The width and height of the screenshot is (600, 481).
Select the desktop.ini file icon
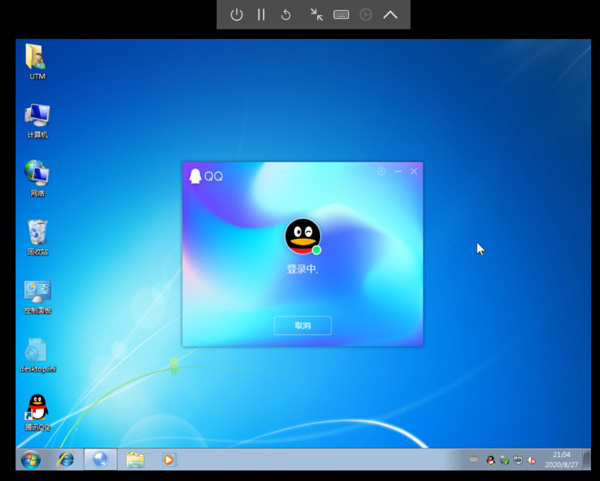(x=37, y=355)
